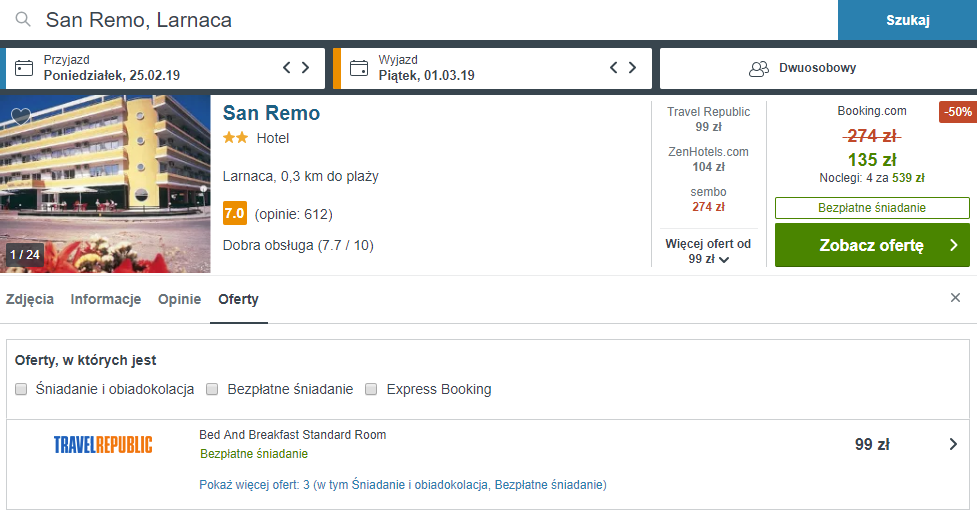This screenshot has height=511, width=977.
Task: Select ZenHotels.com 104 zł offer
Action: (708, 159)
